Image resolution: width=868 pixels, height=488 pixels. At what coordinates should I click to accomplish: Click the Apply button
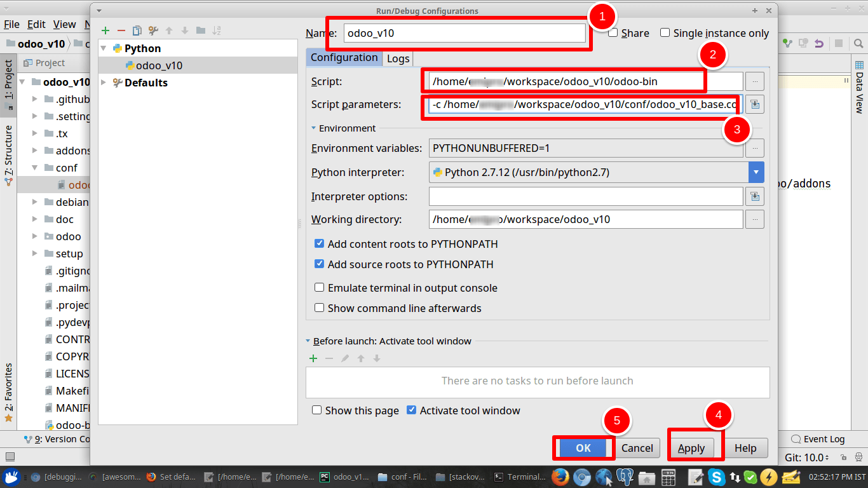[692, 447]
